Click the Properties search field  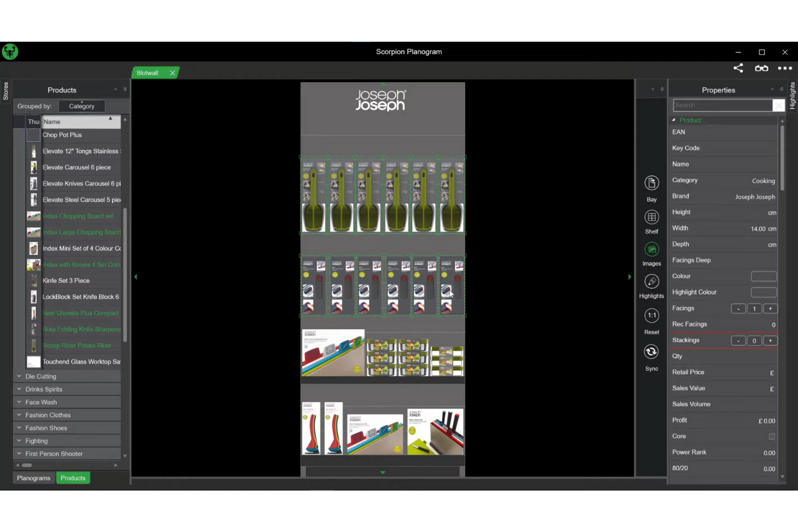coord(723,105)
